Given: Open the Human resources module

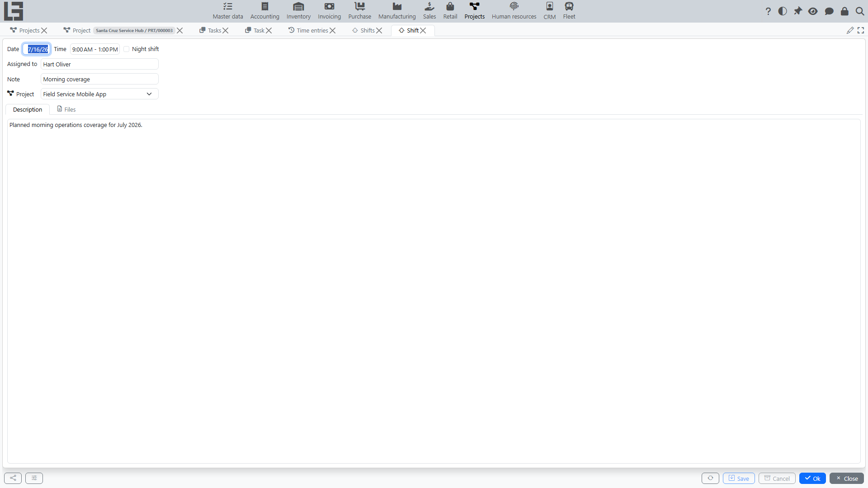Looking at the screenshot, I should [514, 11].
